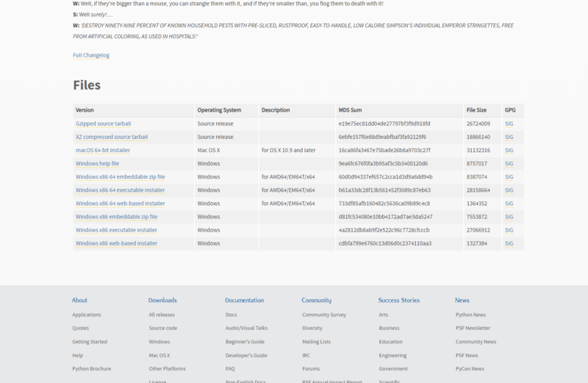
Task: Open SIG for Gzipped source tarball
Action: [x=509, y=124]
